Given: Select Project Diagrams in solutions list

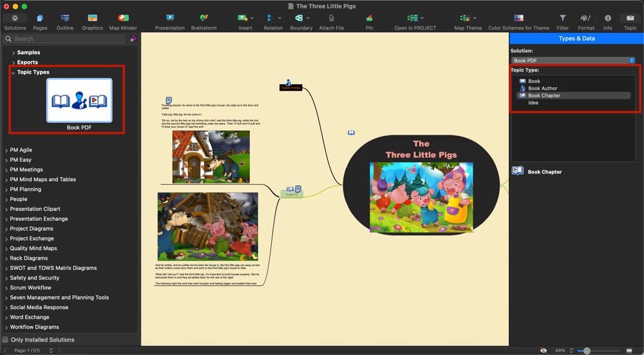Looking at the screenshot, I should [32, 229].
